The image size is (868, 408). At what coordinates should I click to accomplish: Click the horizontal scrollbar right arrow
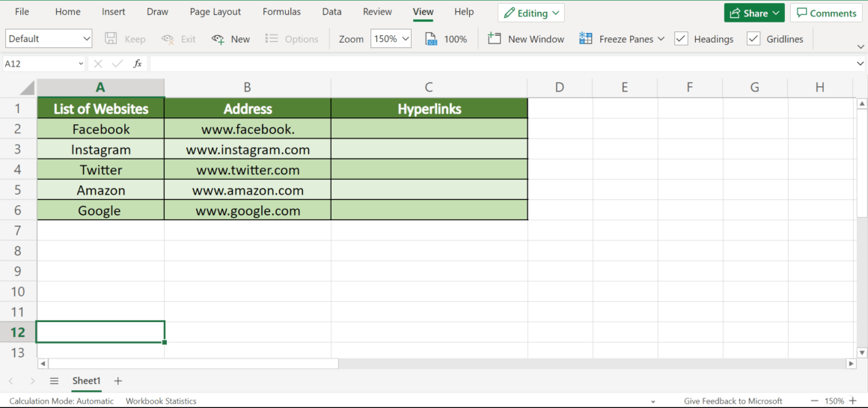851,364
